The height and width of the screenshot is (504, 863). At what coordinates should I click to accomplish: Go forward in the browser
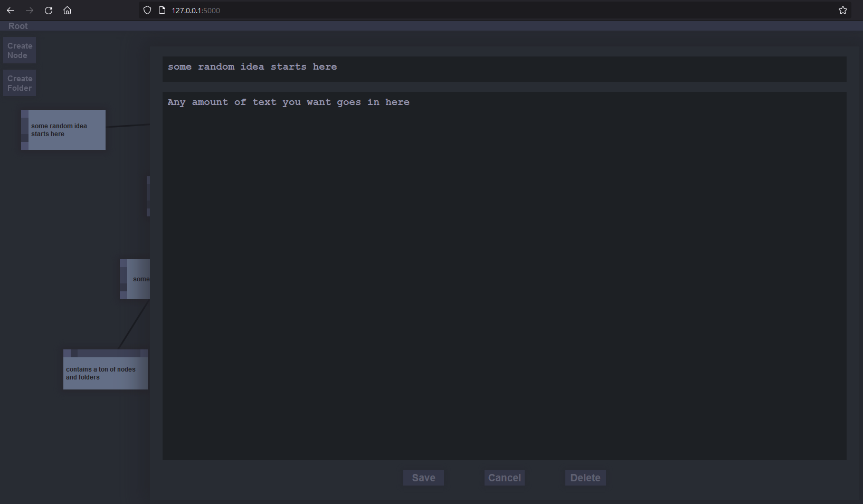tap(30, 11)
